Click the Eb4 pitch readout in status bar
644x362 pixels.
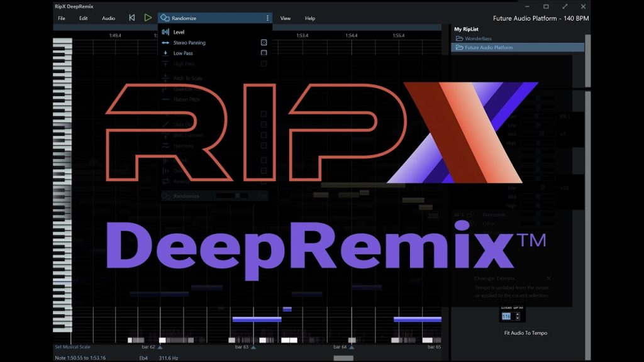pos(143,358)
